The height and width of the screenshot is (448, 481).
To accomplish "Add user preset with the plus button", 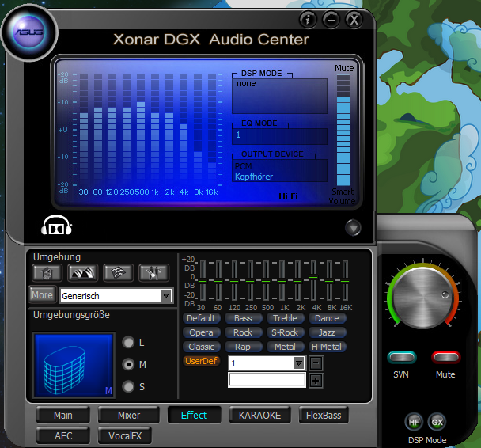I will point(316,381).
